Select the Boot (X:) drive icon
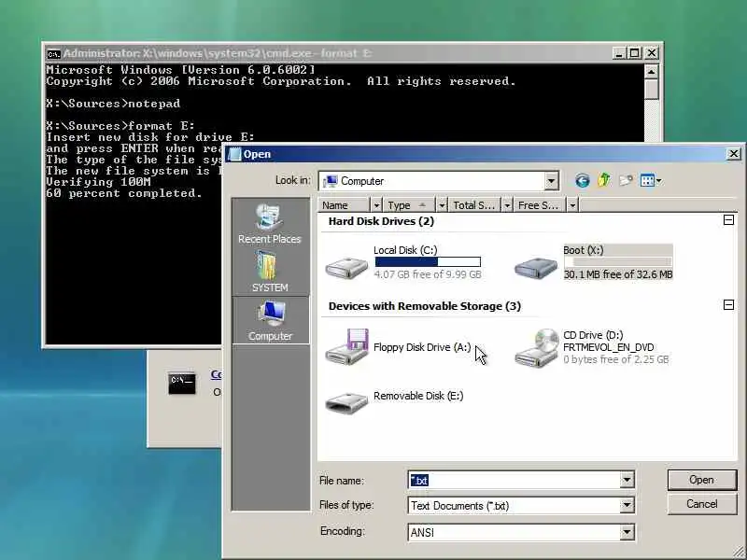Screen dimensions: 747x560 [536, 268]
